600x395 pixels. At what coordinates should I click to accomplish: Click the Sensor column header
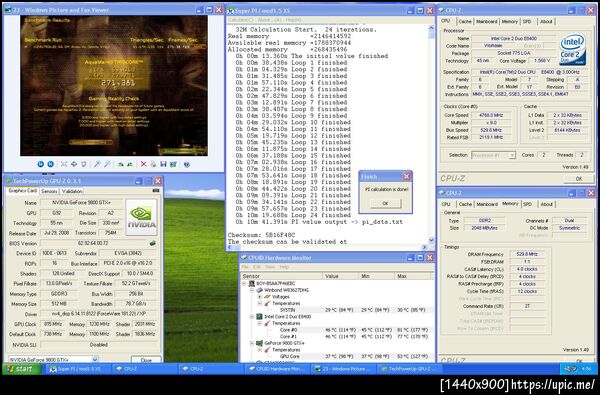click(x=281, y=276)
